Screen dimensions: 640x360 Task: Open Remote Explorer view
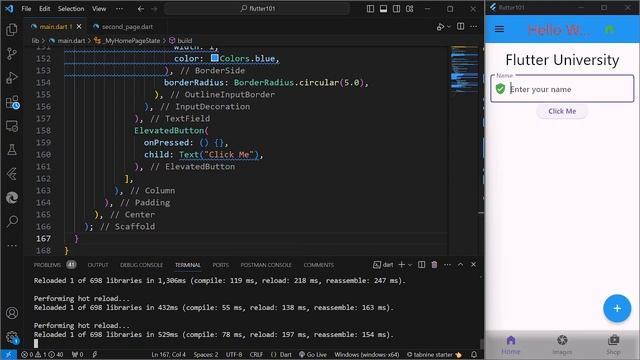click(12, 126)
